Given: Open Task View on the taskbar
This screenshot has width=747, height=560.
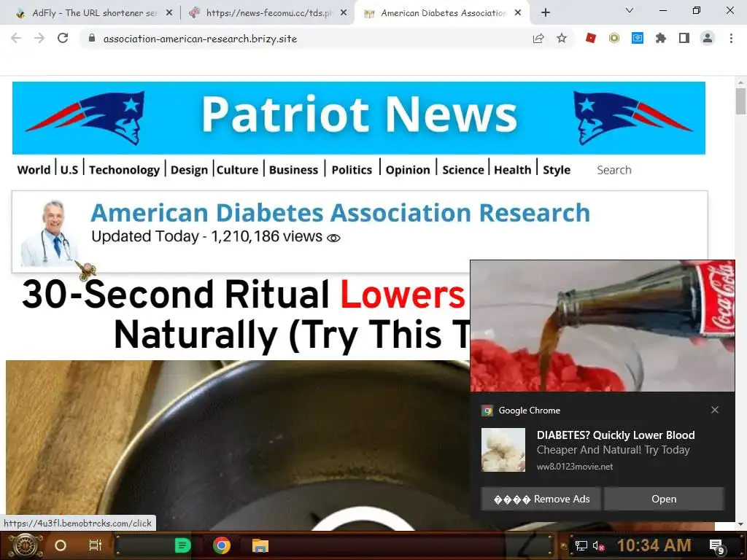Looking at the screenshot, I should [x=96, y=545].
